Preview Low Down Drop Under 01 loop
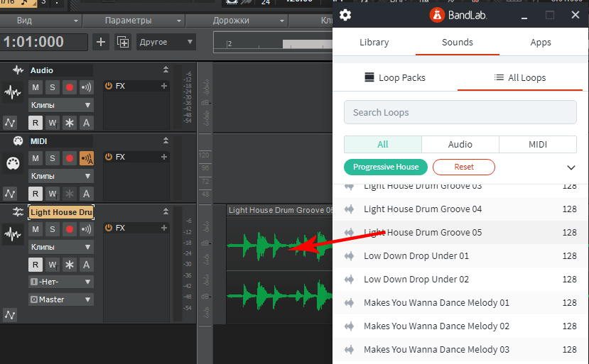The image size is (589, 364). click(x=349, y=256)
